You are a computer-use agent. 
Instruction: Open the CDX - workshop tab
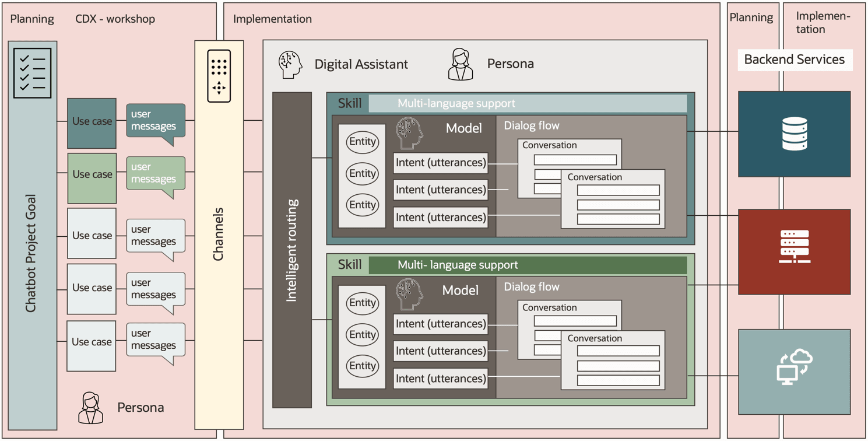114,19
